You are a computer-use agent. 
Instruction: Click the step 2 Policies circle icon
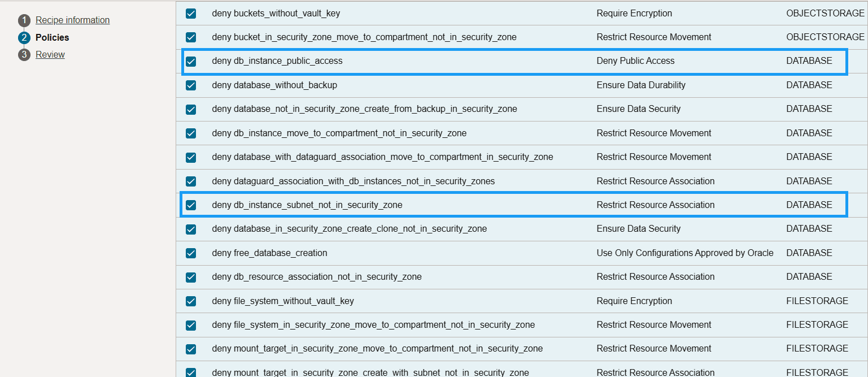tap(24, 37)
